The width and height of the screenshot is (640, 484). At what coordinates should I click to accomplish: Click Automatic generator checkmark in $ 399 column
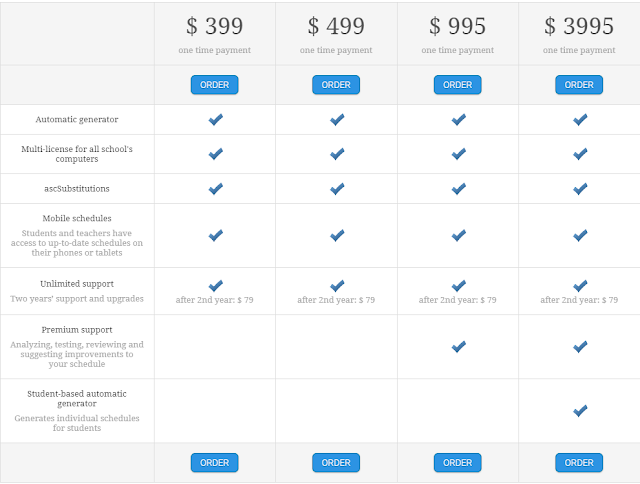pyautogui.click(x=215, y=120)
